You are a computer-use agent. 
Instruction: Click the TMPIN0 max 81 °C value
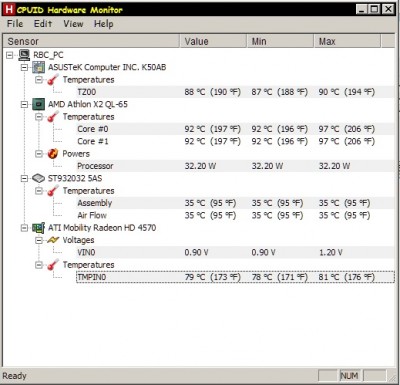point(347,277)
